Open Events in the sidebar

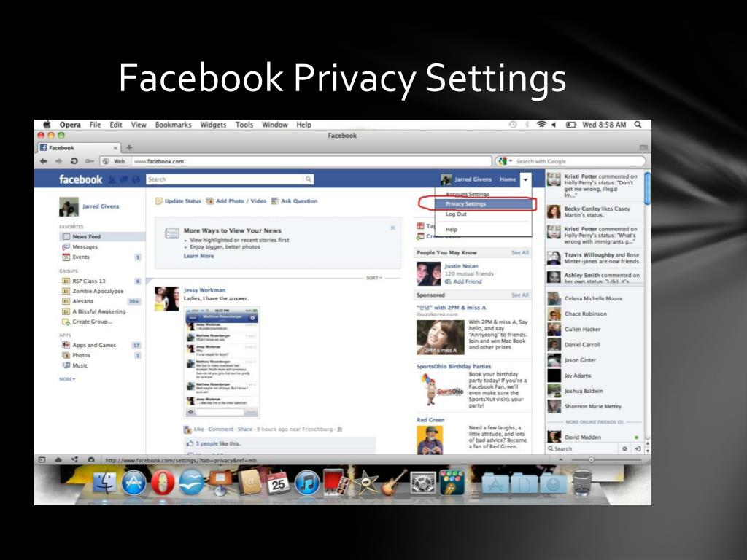tap(80, 257)
